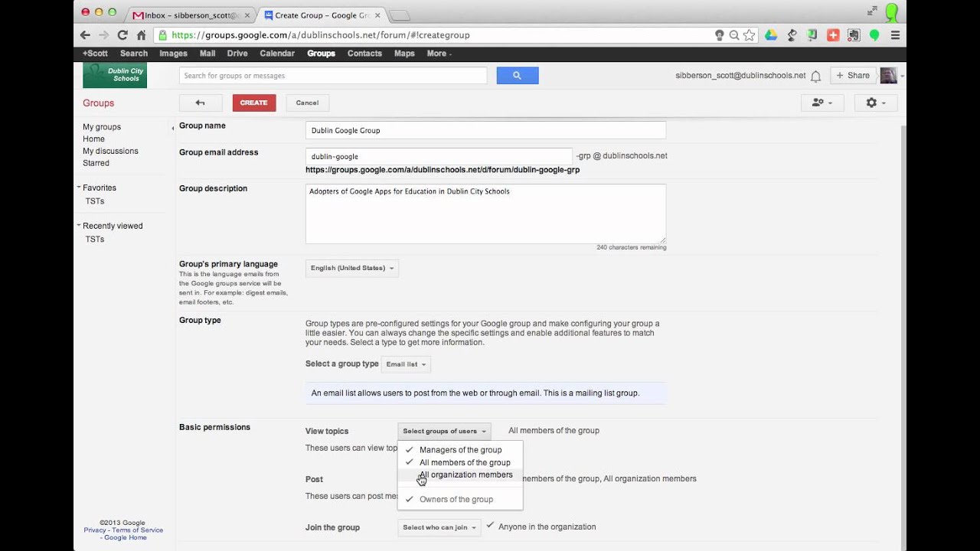Open My groups in the sidebar
Image resolution: width=980 pixels, height=551 pixels.
[x=102, y=127]
